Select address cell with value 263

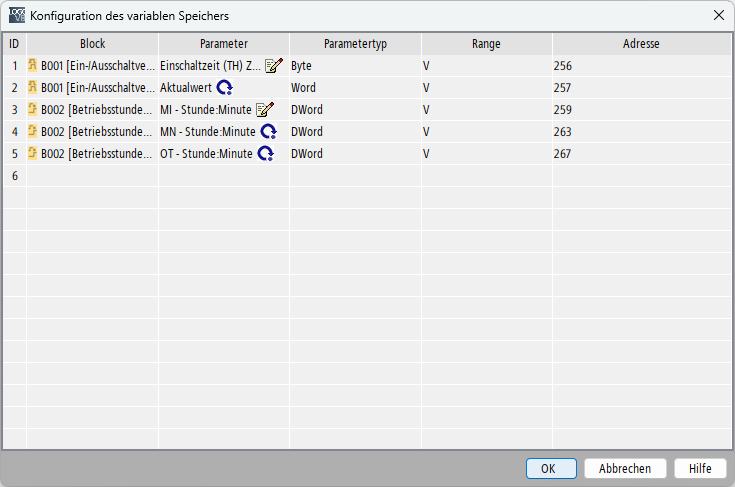(x=641, y=132)
